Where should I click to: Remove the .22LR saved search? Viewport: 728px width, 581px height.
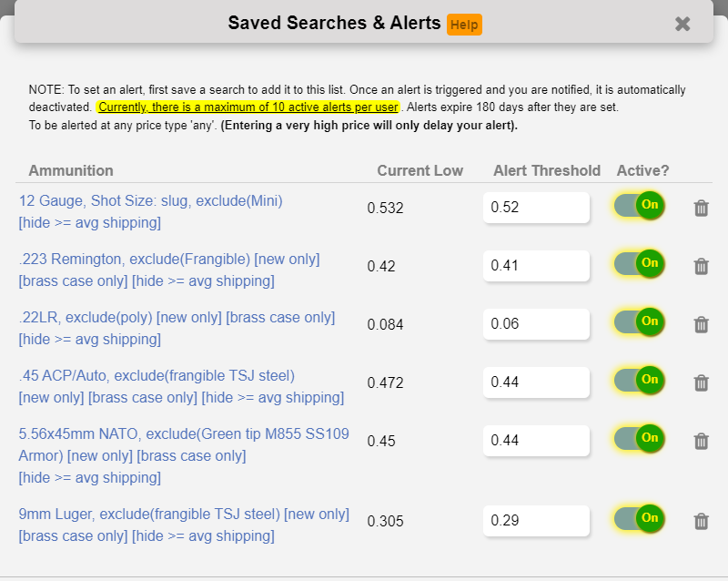(x=701, y=324)
